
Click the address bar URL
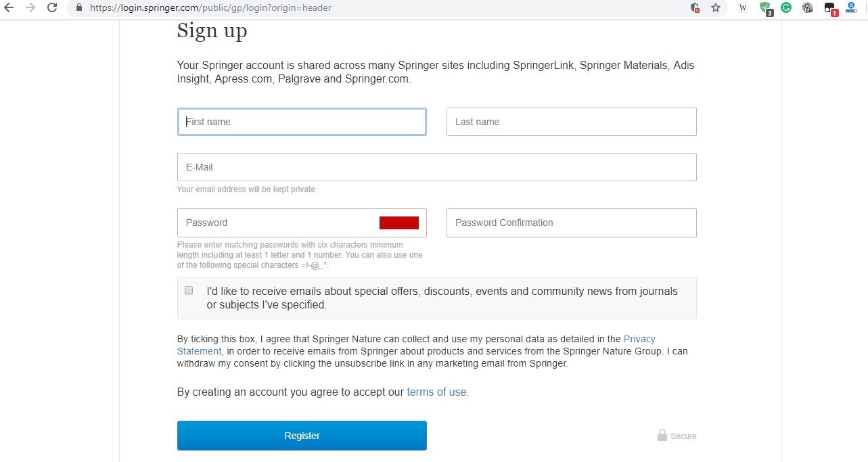pyautogui.click(x=211, y=8)
